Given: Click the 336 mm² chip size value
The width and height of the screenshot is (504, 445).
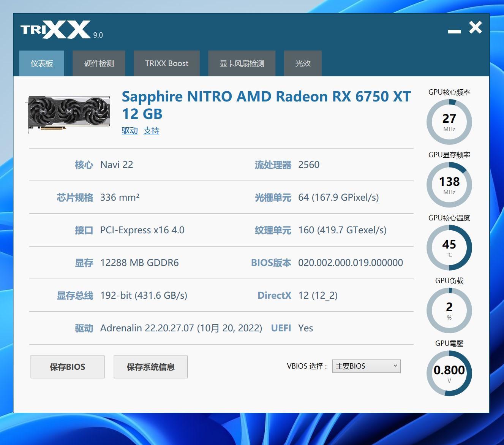Looking at the screenshot, I should pyautogui.click(x=120, y=197).
